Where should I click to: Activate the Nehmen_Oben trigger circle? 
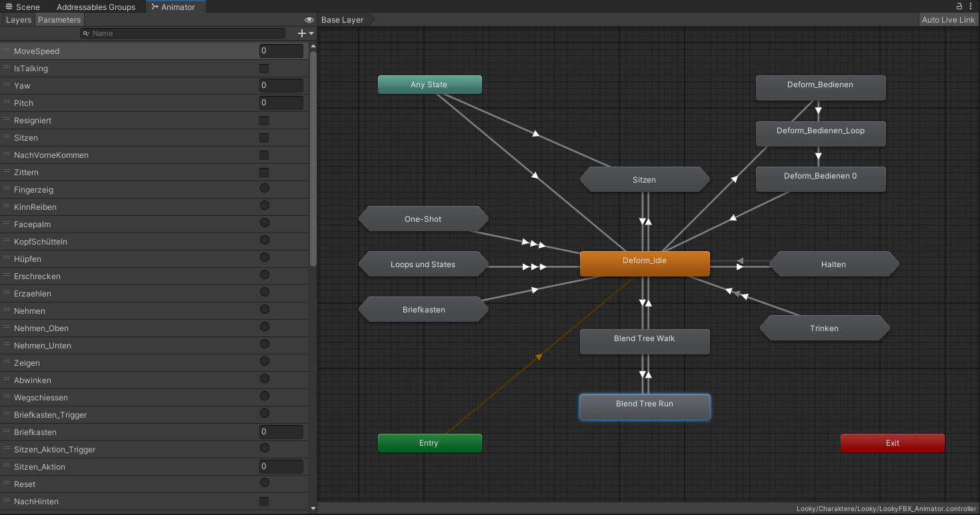(264, 326)
